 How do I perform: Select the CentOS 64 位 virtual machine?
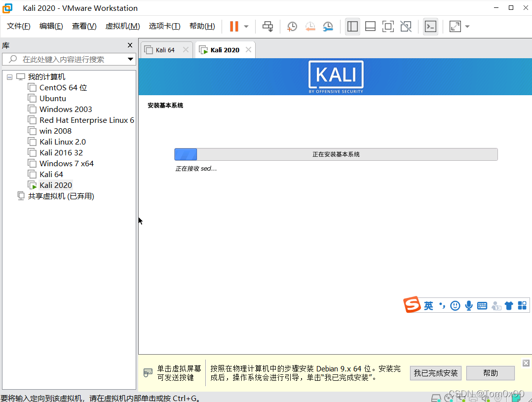[x=63, y=88]
